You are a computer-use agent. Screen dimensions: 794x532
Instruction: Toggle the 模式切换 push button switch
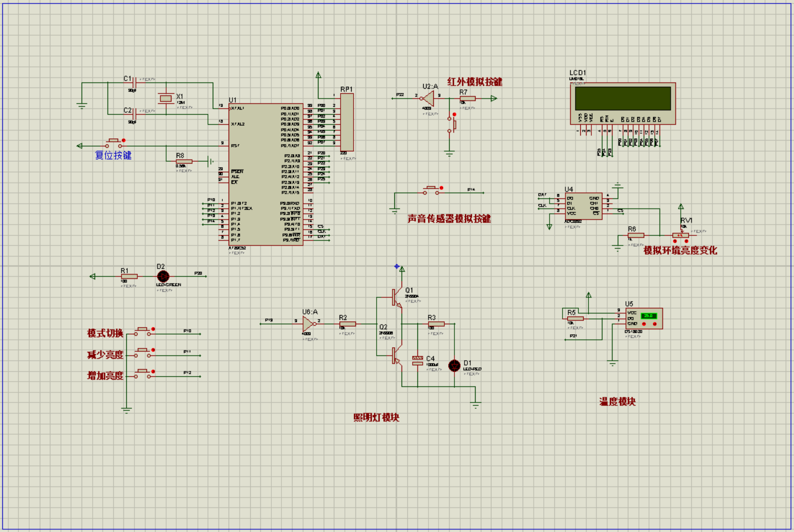click(143, 331)
